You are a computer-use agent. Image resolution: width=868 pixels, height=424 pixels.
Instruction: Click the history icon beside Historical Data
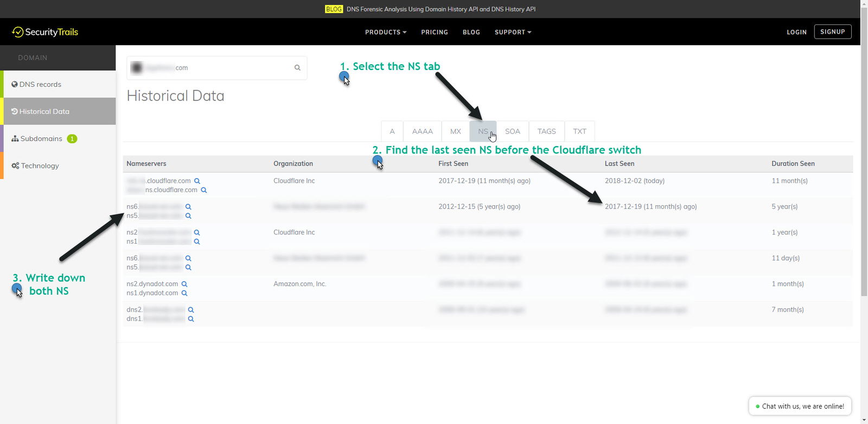[x=15, y=111]
